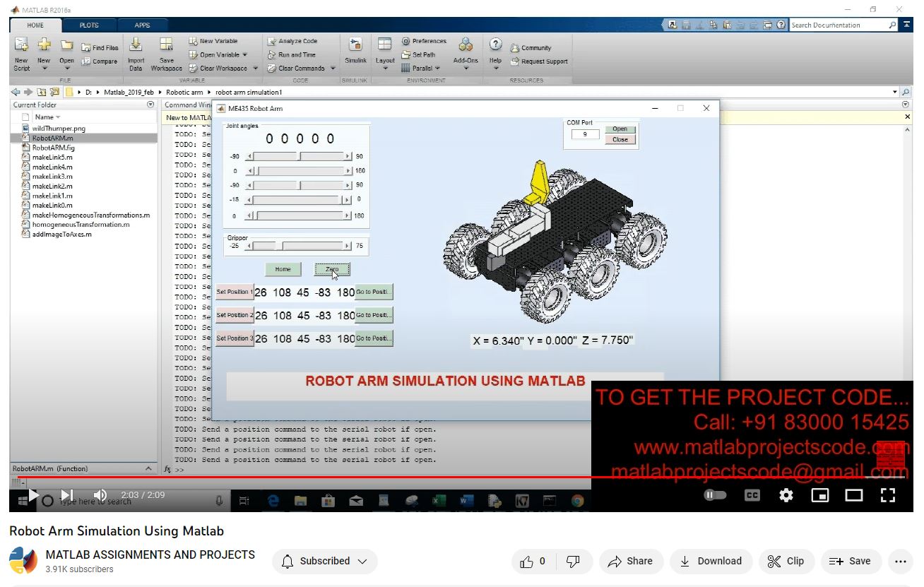Switch to the PLOTS tab
This screenshot has height=587, width=924.
coord(89,25)
